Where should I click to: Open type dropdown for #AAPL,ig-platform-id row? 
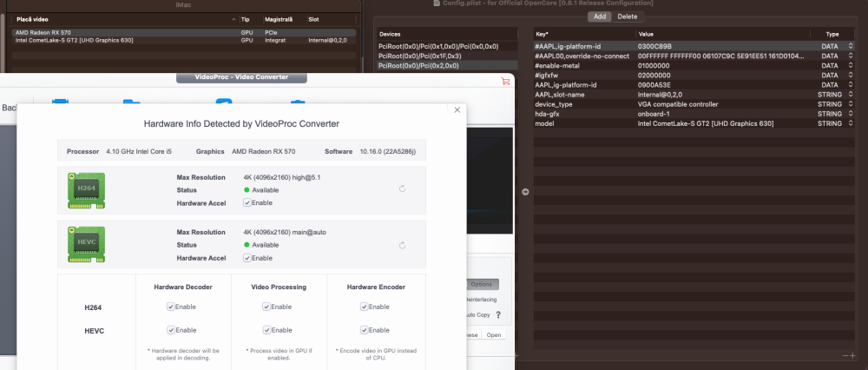pos(851,47)
